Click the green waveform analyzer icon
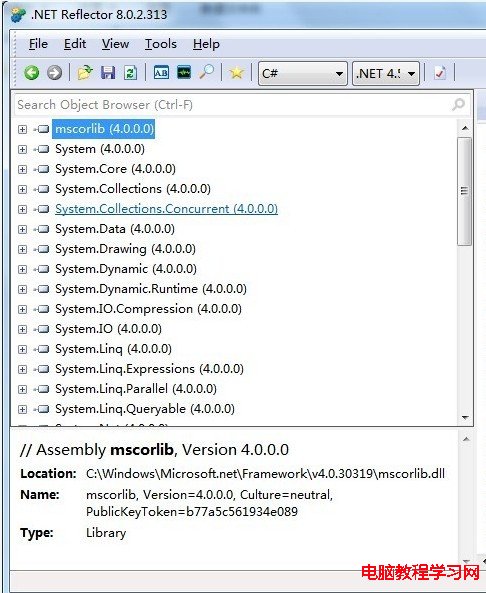The height and width of the screenshot is (593, 486). (184, 72)
